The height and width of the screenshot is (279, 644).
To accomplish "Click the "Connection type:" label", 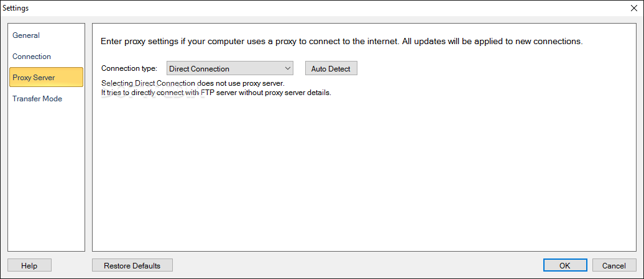I will click(129, 69).
